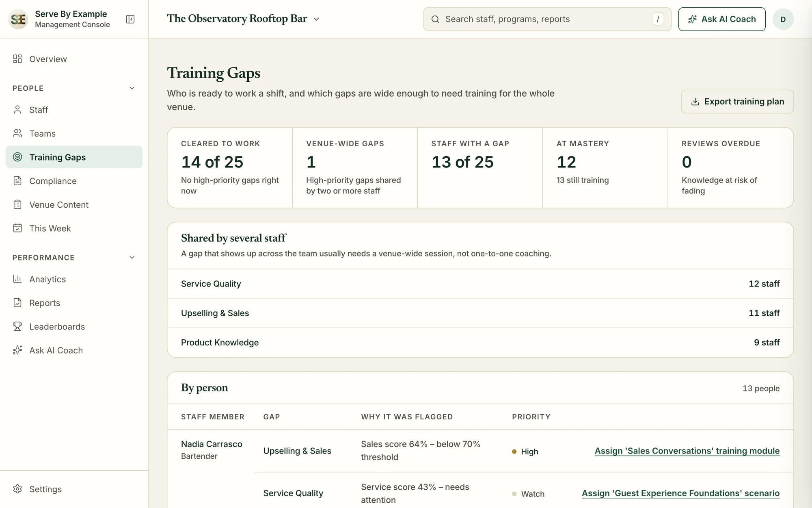Click the Teams group icon
The height and width of the screenshot is (508, 812).
(x=17, y=133)
